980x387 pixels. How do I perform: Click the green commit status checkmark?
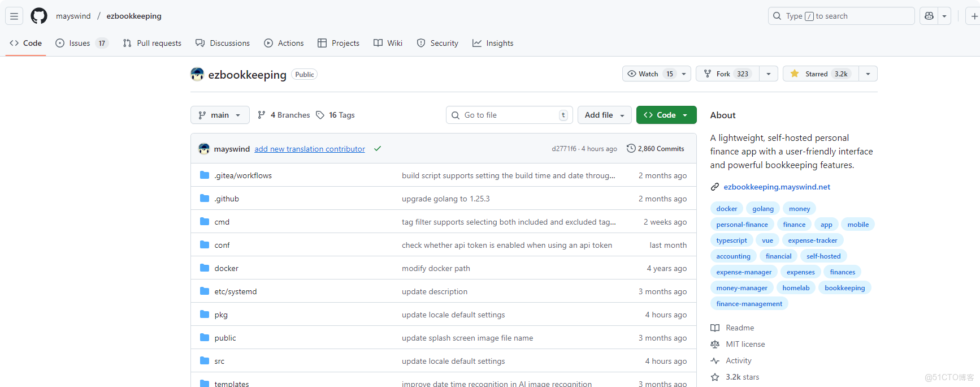(x=378, y=149)
